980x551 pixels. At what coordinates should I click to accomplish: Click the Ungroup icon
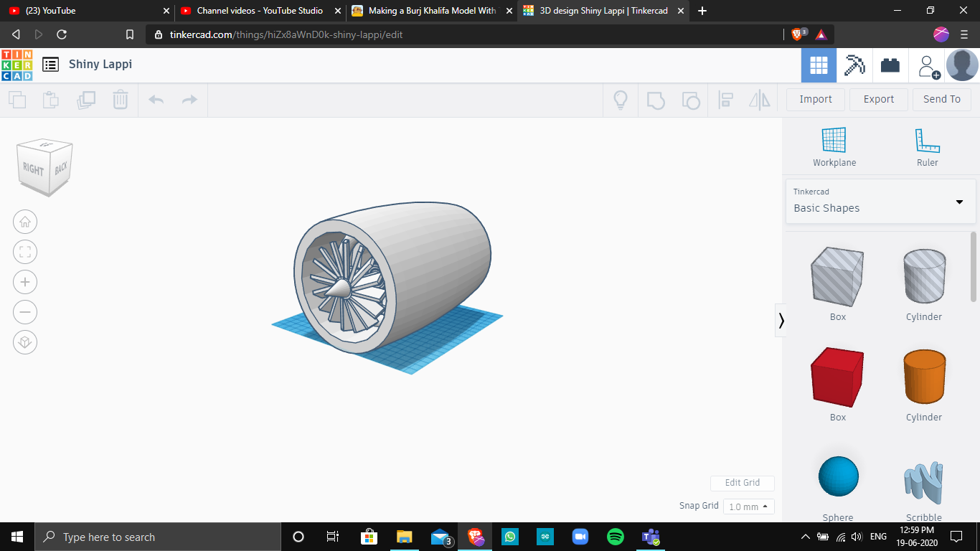tap(690, 100)
